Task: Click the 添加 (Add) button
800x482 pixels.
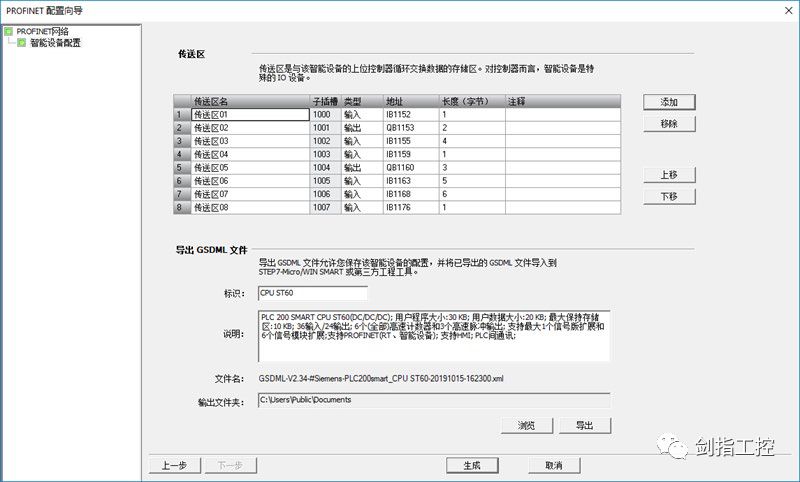Action: click(x=669, y=102)
